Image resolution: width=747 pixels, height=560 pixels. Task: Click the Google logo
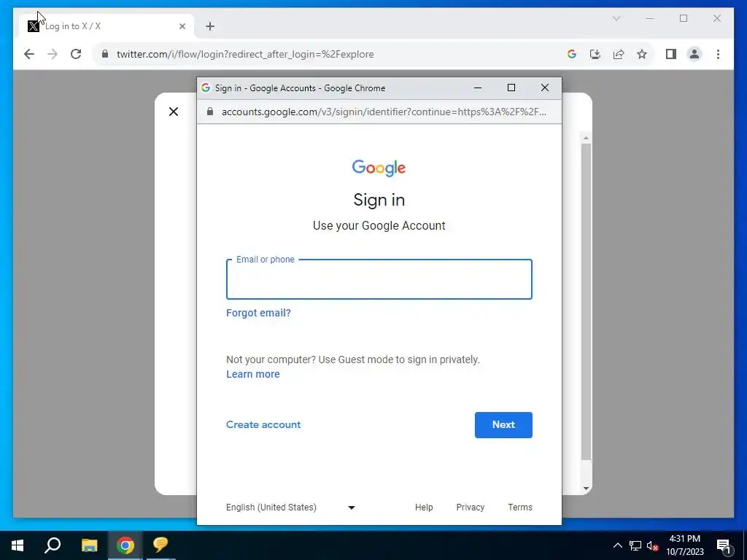click(379, 168)
